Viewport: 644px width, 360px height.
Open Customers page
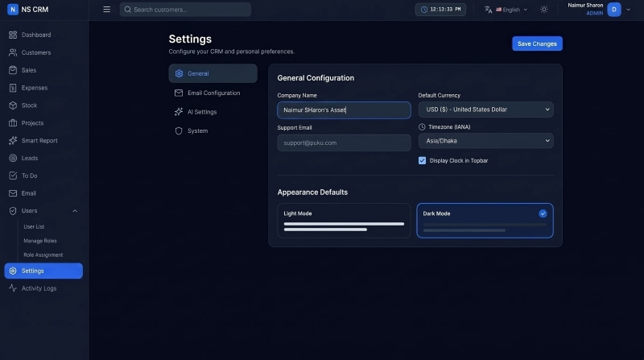(x=43, y=52)
